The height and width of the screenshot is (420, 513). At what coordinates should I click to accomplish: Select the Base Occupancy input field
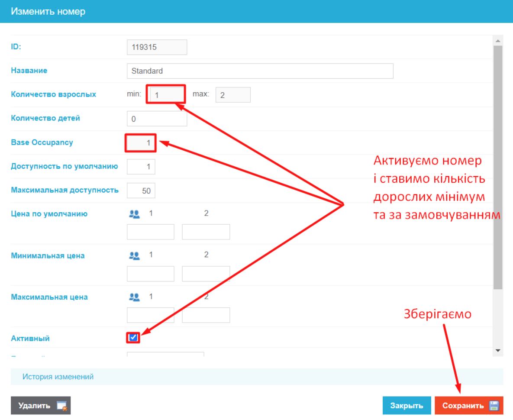click(141, 142)
